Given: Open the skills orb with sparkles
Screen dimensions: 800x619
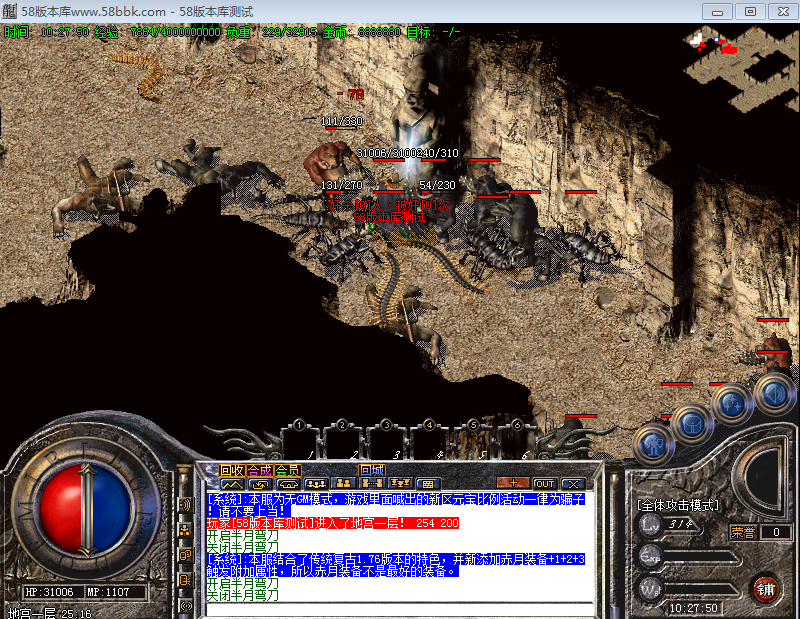Looking at the screenshot, I should pos(733,404).
